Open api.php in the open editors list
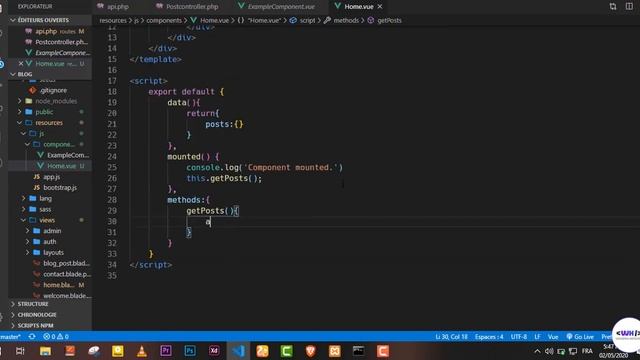 50,31
